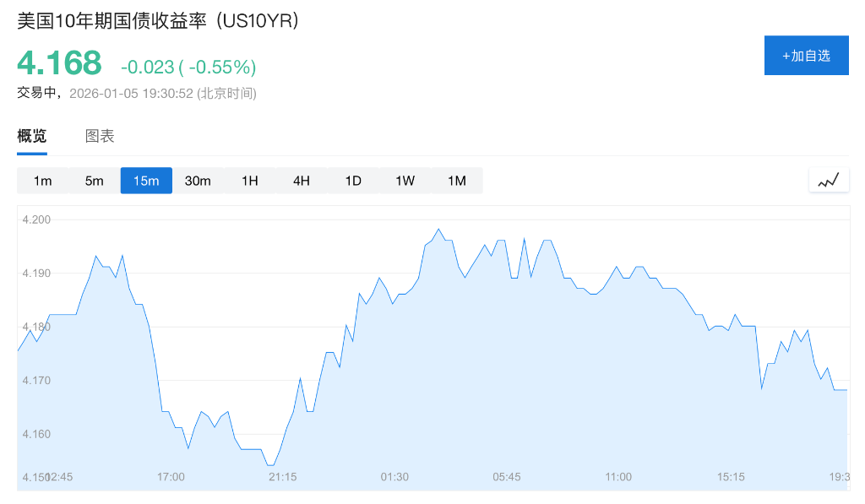Select the 1m chart interval
Viewport: 865px width, 504px height.
click(x=42, y=180)
